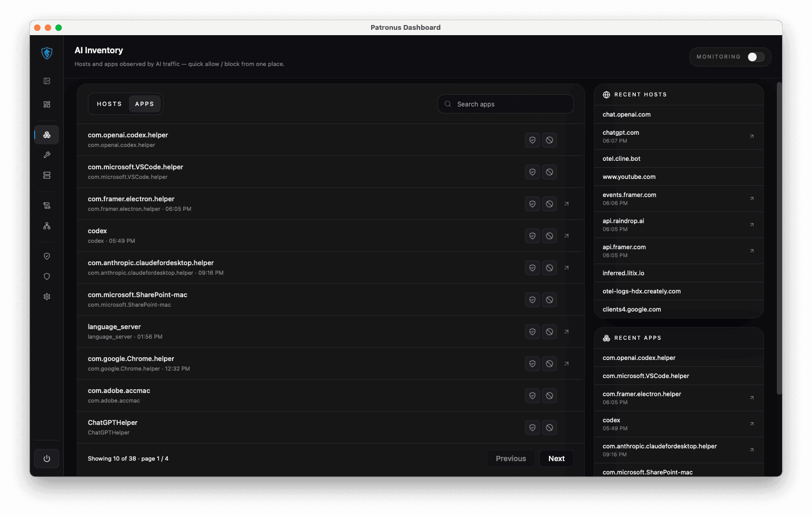The height and width of the screenshot is (516, 812).
Task: Allow com.google.Chrome.helper with shield icon
Action: point(532,364)
